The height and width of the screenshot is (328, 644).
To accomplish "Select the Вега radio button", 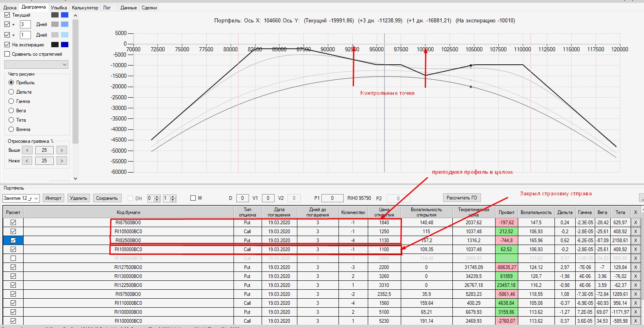I will coord(11,111).
